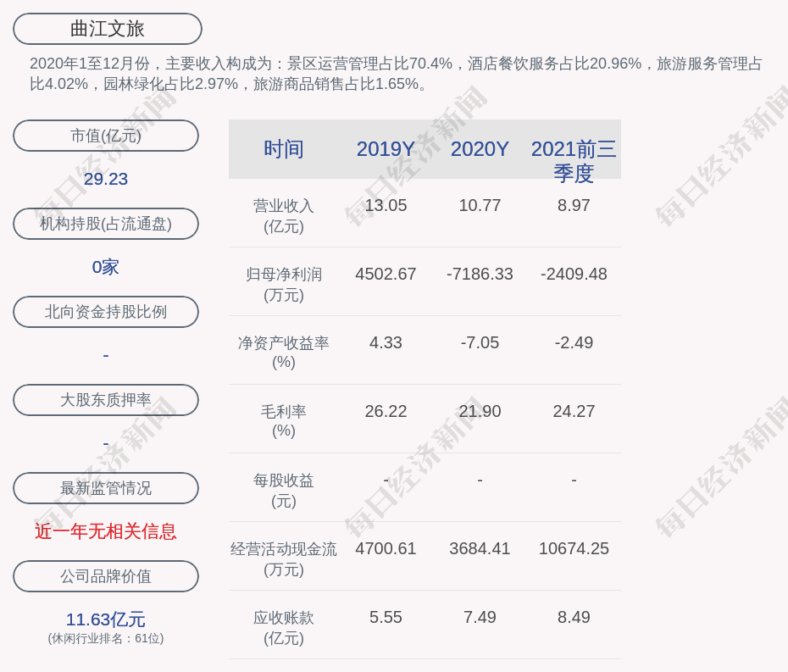Screen dimensions: 788x672
Task: Click the 2019Y column header
Action: point(386,149)
